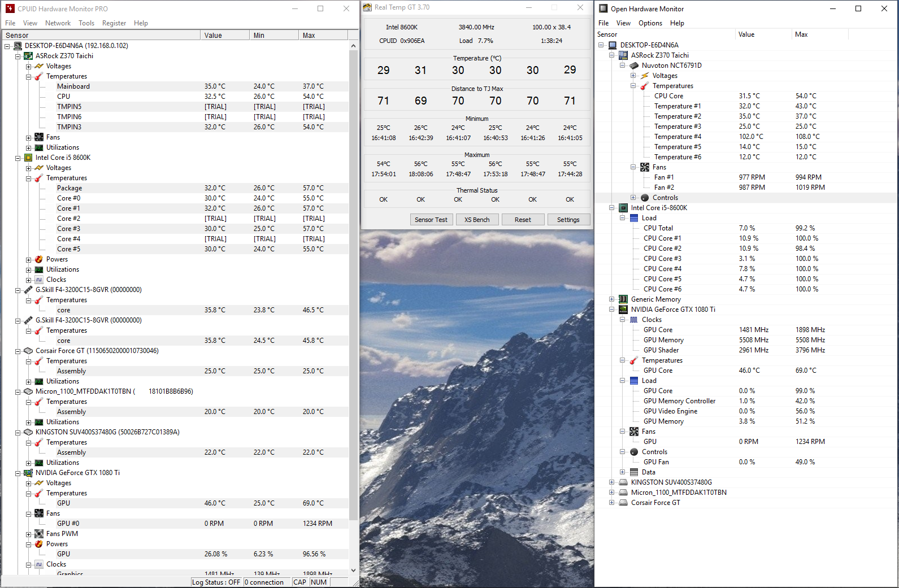Click the Sensor Test button in Real Temp

coord(431,220)
